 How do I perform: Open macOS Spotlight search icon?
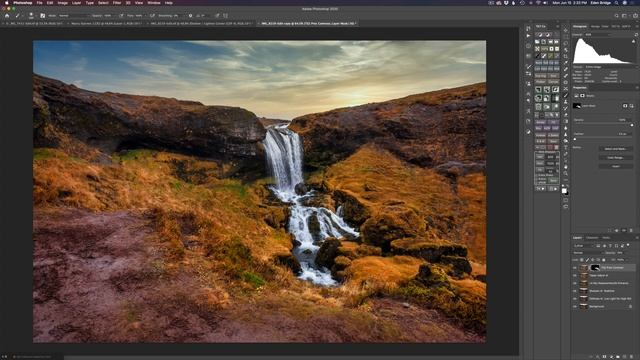pyautogui.click(x=617, y=3)
